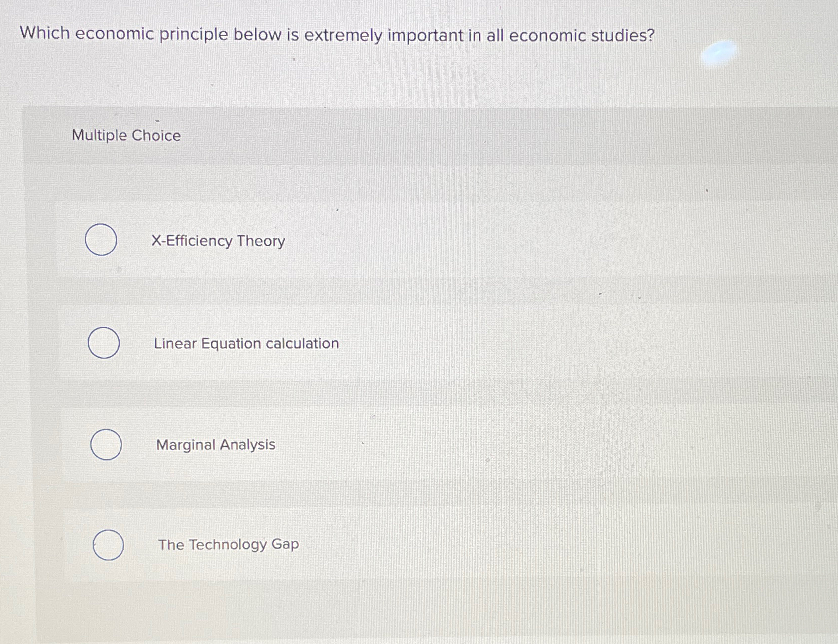
Task: Select the Marginal Analysis radio button
Action: [x=106, y=444]
